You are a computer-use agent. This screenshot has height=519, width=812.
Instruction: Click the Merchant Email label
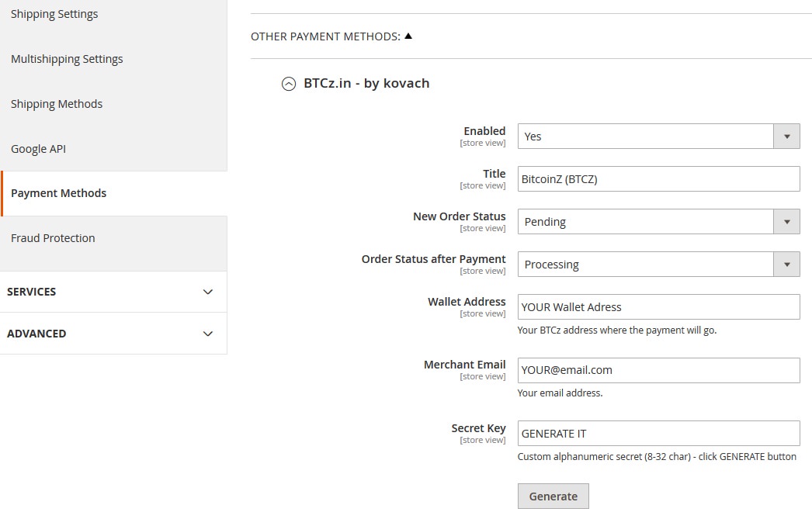coord(464,365)
